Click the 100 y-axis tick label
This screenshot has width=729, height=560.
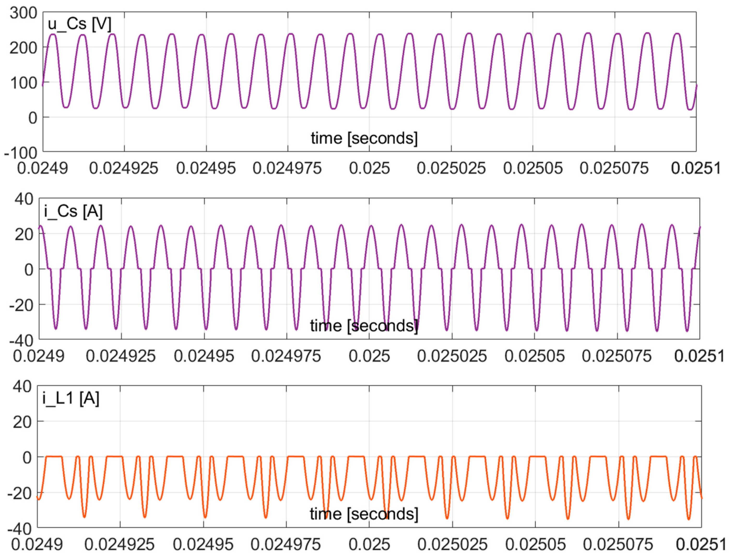tap(23, 83)
